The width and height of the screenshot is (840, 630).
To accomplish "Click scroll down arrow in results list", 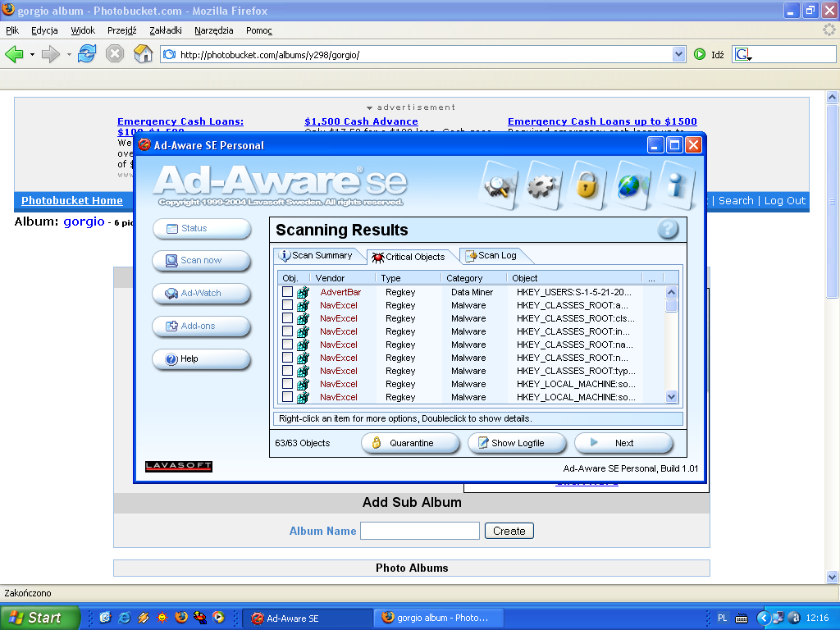I will (671, 396).
